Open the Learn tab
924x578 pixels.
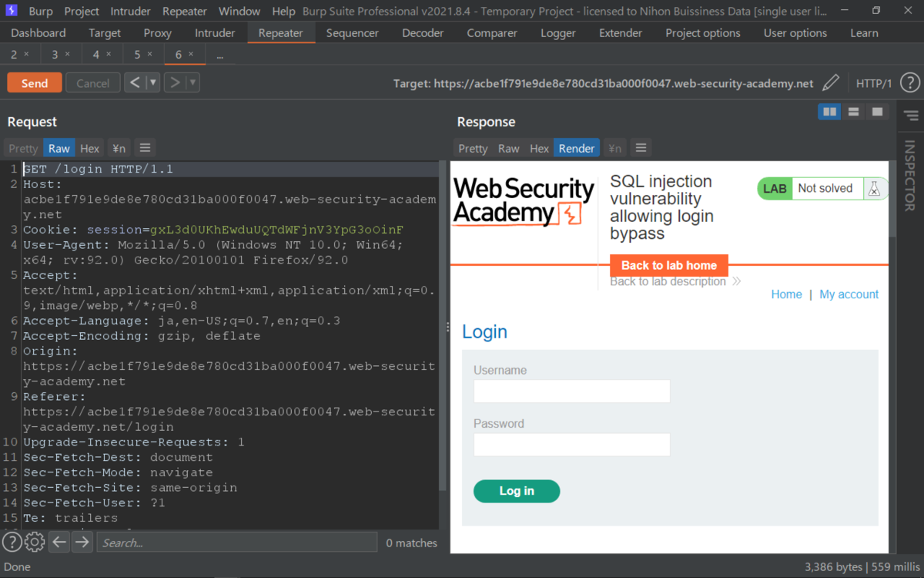(x=864, y=33)
